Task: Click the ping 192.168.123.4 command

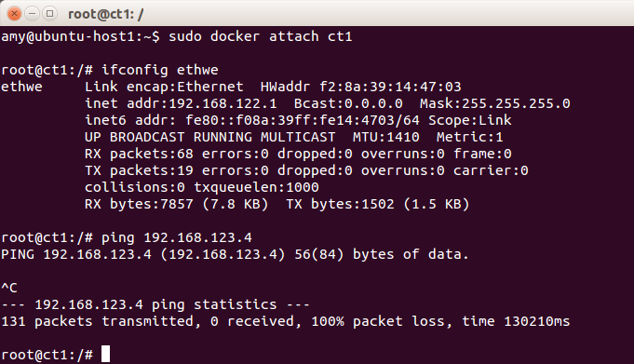Action: [x=177, y=237]
